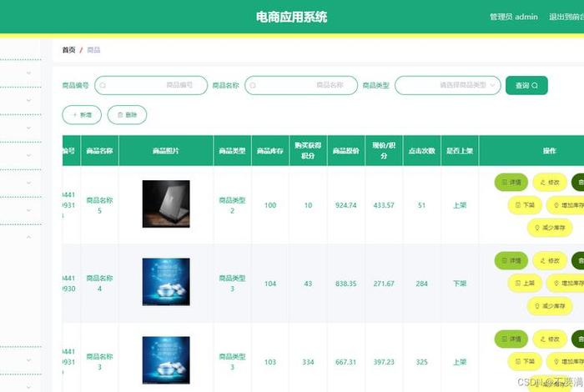
Task: Click 增加库存 for 商品名称 3
Action: pyautogui.click(x=566, y=361)
